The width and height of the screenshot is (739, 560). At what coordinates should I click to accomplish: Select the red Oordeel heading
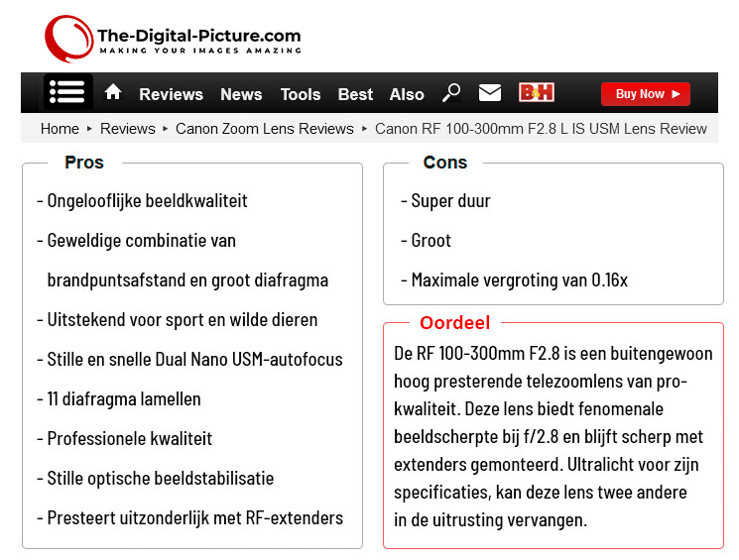click(x=454, y=323)
